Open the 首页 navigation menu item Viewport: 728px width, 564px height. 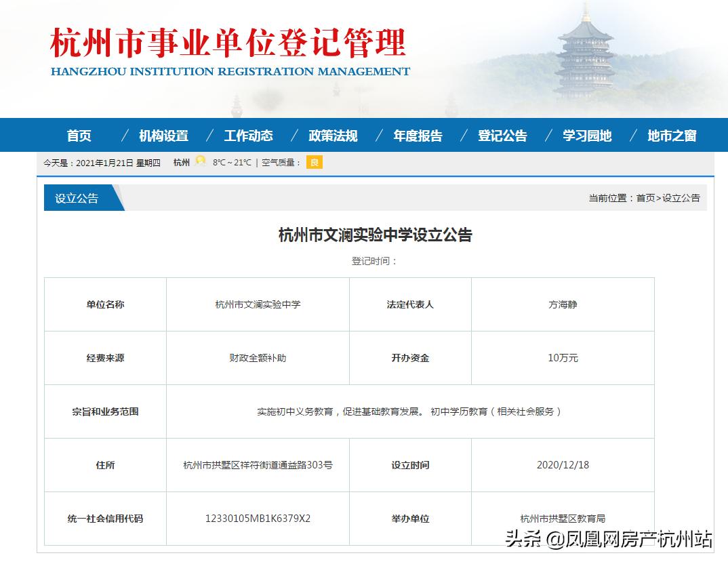click(80, 136)
